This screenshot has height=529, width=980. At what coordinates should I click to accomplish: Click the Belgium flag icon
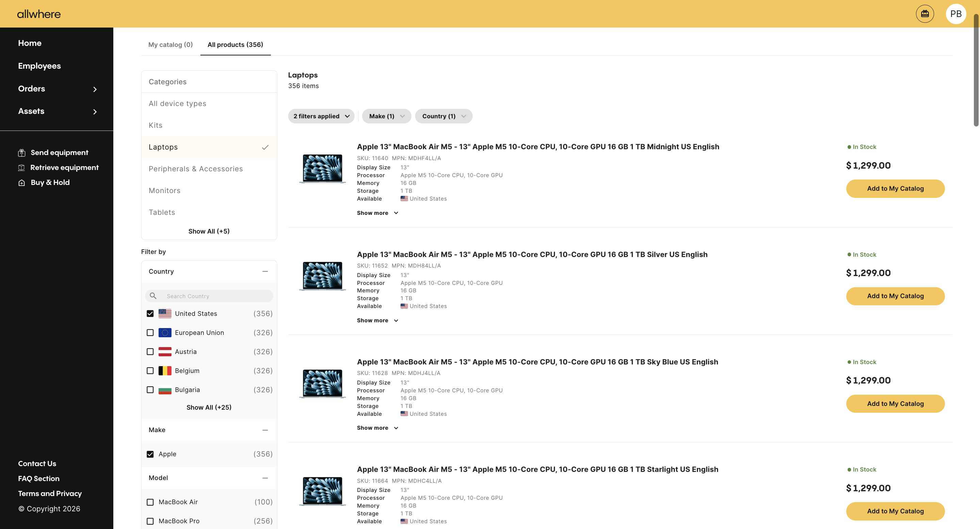point(165,371)
